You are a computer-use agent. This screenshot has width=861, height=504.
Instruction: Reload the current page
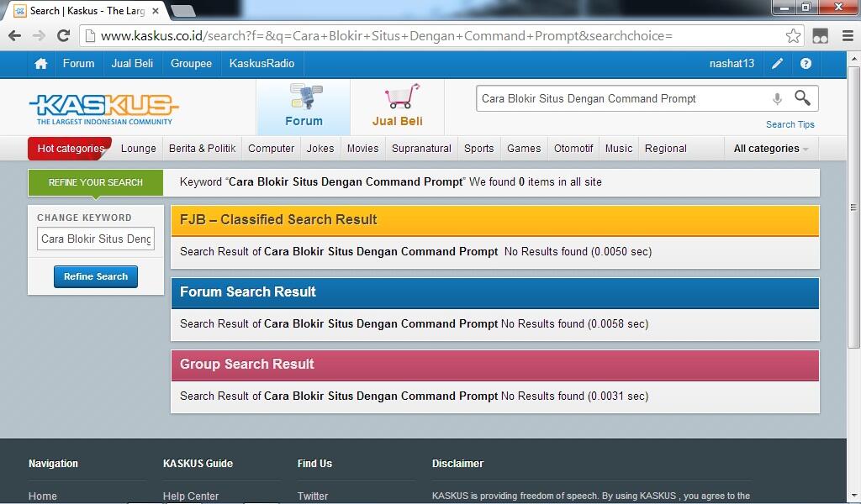coord(64,35)
